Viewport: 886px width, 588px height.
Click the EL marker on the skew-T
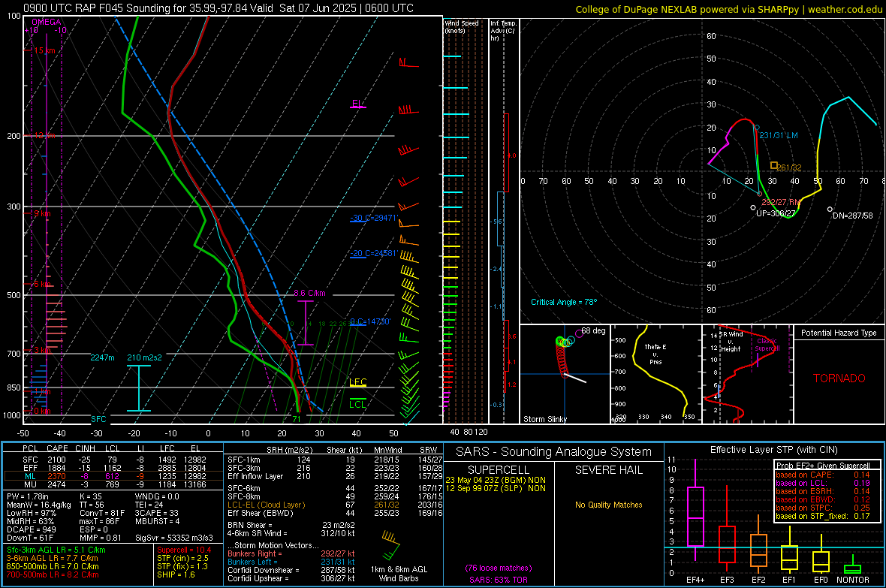coord(358,104)
